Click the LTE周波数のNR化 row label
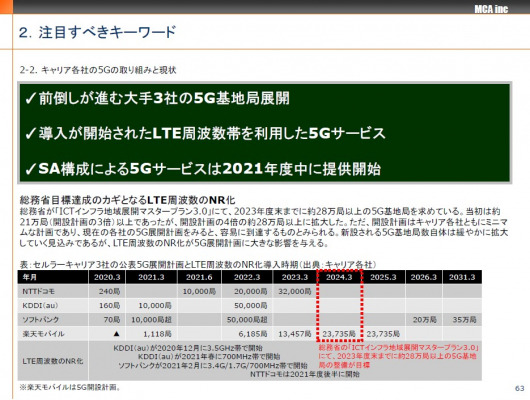Screen dimensions: 530x400 [x=52, y=361]
